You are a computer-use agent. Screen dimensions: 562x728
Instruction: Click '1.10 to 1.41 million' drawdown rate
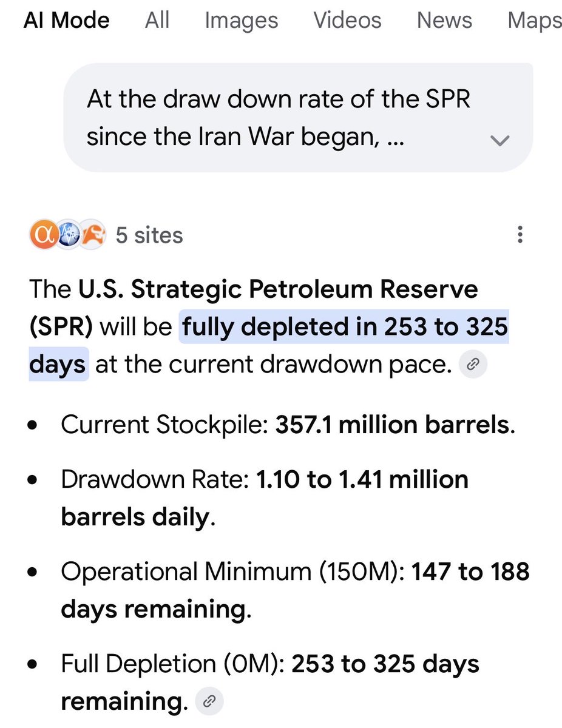(x=362, y=480)
